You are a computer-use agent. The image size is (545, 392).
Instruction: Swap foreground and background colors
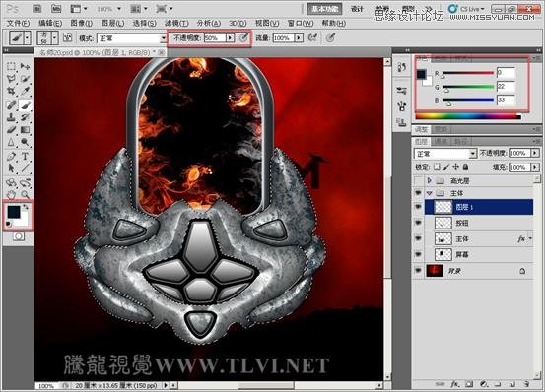[x=26, y=207]
